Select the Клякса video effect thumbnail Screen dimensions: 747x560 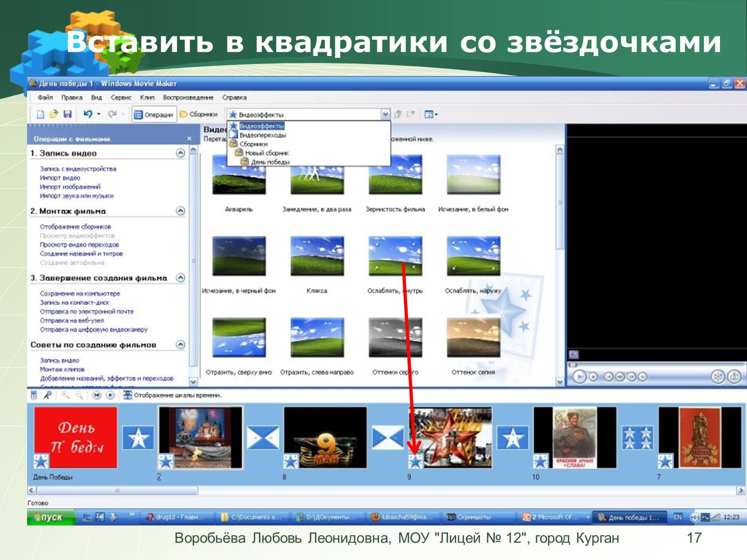tap(317, 256)
